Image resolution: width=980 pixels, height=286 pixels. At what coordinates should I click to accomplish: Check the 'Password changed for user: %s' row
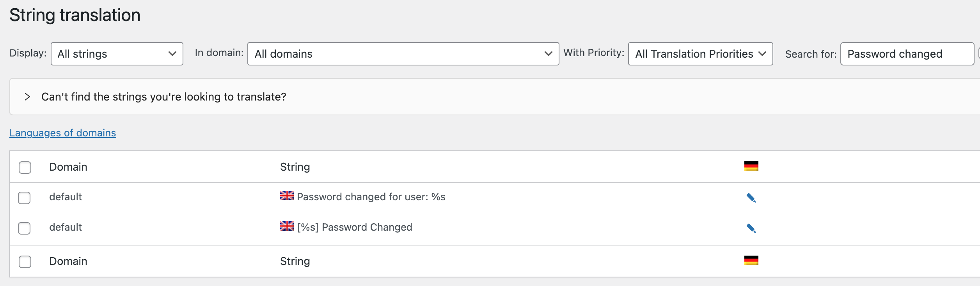coord(24,198)
